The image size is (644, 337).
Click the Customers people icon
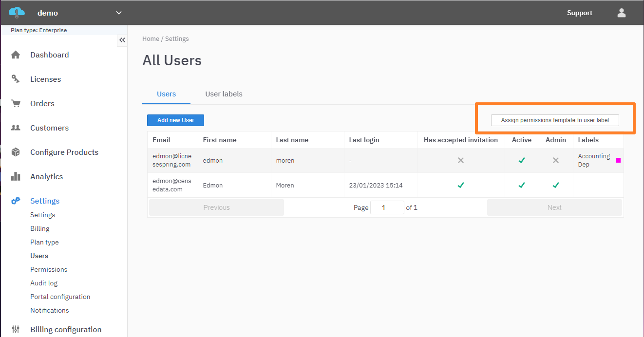pyautogui.click(x=16, y=128)
